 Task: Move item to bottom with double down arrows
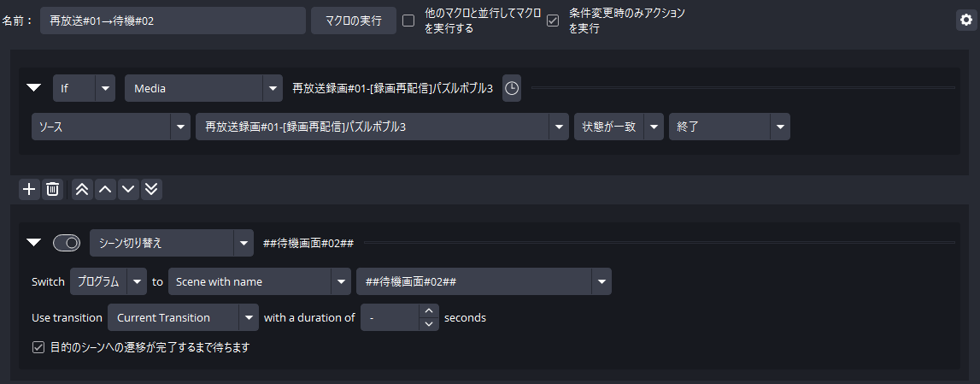point(151,189)
